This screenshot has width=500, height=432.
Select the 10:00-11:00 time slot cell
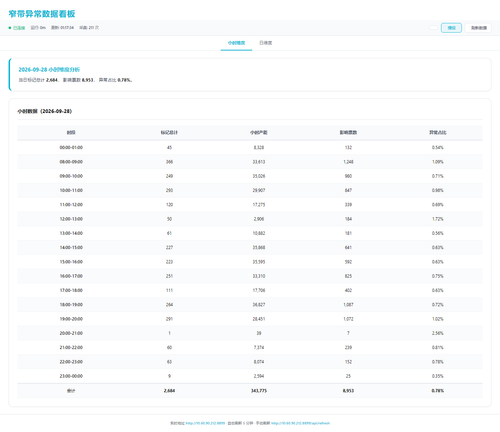point(71,190)
